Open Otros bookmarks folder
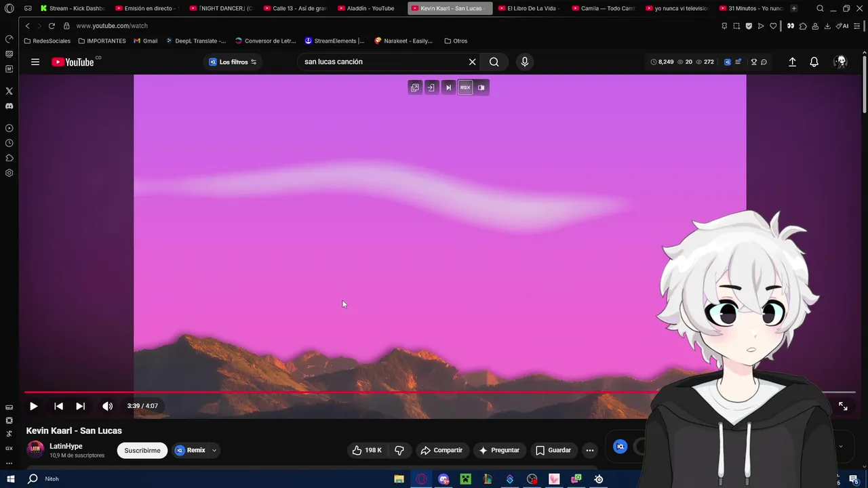The image size is (868, 488). [456, 41]
